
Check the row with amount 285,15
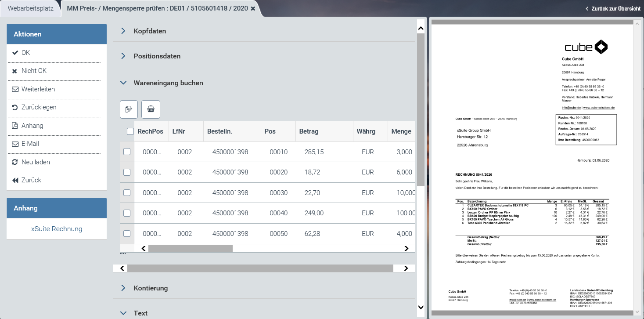[x=127, y=152]
